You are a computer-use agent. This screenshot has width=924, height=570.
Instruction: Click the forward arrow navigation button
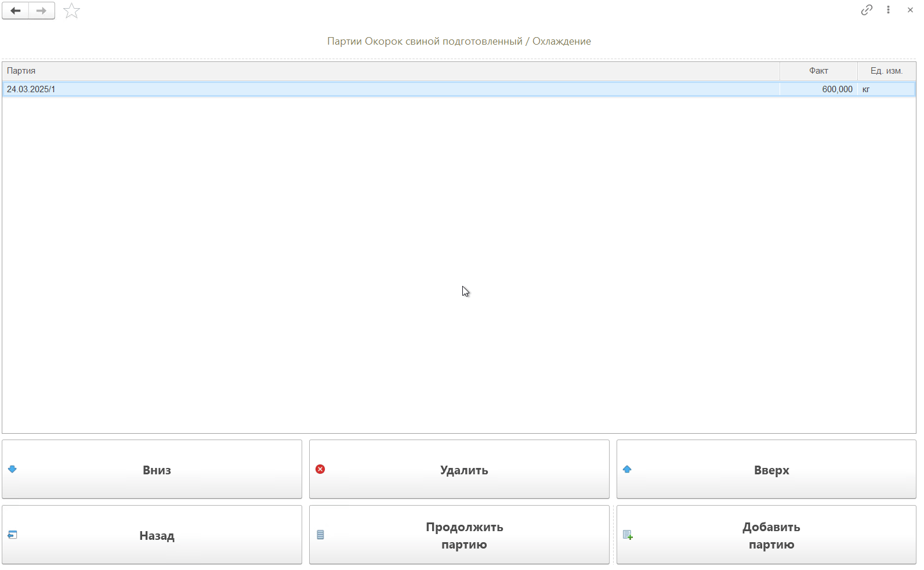[x=41, y=11]
